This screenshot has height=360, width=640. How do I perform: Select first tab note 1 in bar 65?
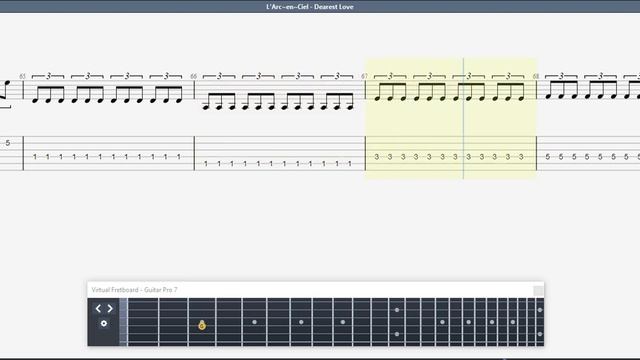click(35, 157)
